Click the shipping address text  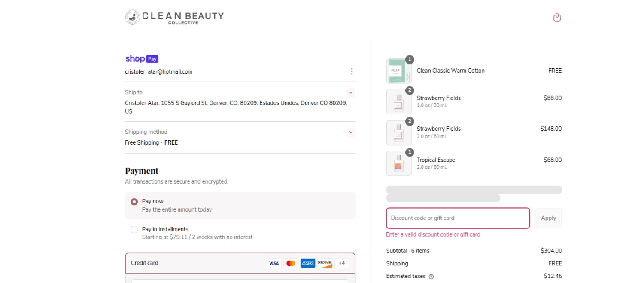(x=236, y=107)
